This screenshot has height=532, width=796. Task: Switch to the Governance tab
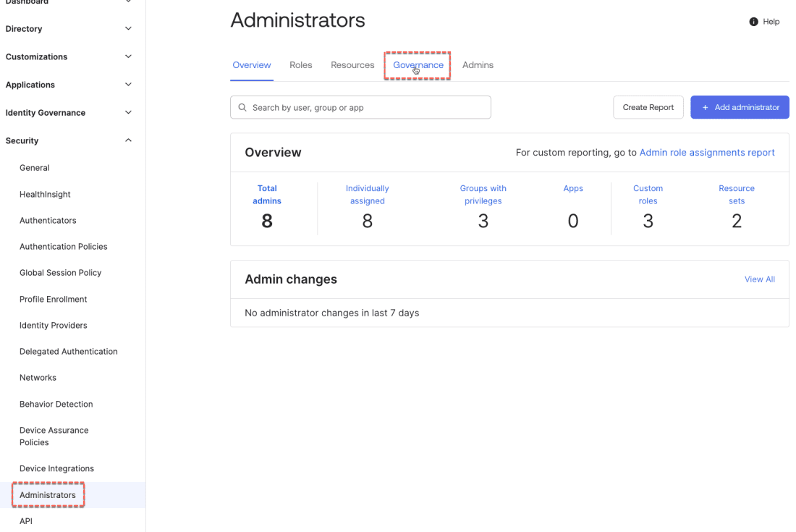point(418,65)
